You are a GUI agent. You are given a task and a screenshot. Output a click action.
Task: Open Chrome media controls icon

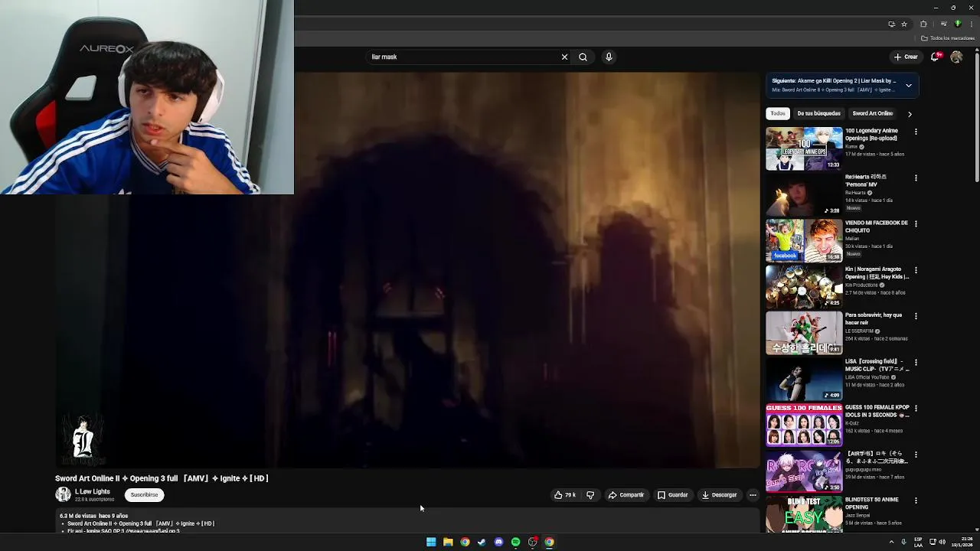tap(943, 24)
